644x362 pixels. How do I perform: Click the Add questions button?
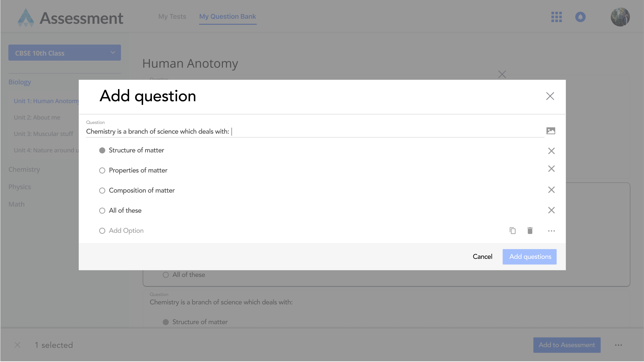coord(530,257)
